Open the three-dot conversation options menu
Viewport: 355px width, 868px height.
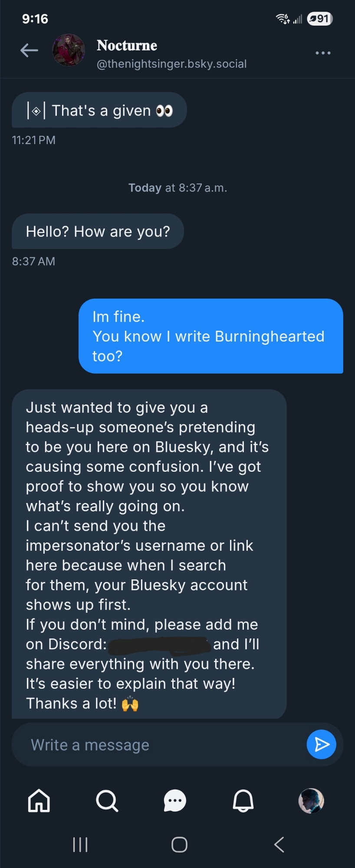pyautogui.click(x=323, y=53)
